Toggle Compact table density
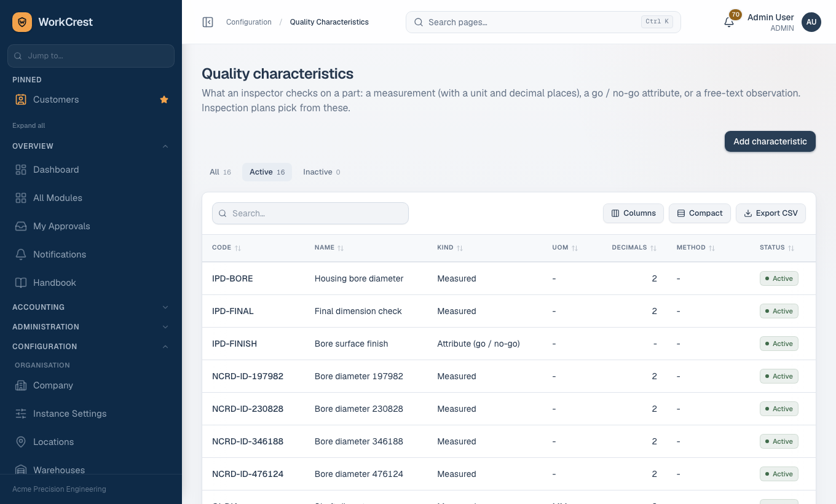836x504 pixels. point(700,213)
